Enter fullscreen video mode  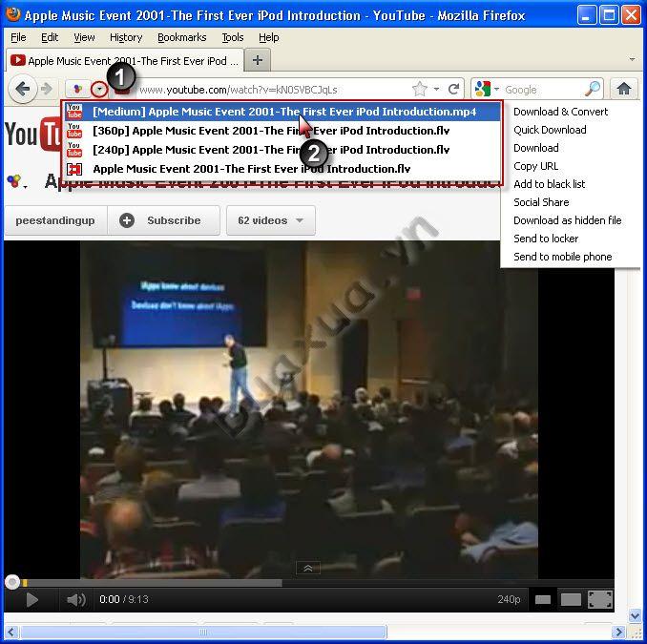pyautogui.click(x=600, y=599)
